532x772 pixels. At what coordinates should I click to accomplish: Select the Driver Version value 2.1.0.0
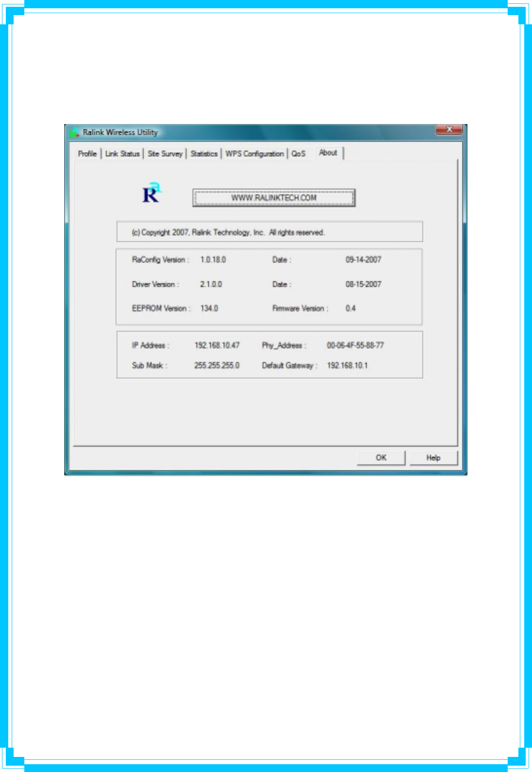[211, 284]
